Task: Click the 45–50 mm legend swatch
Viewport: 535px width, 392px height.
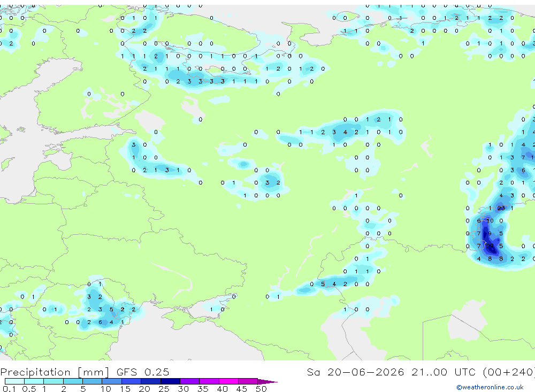Action: [248, 381]
